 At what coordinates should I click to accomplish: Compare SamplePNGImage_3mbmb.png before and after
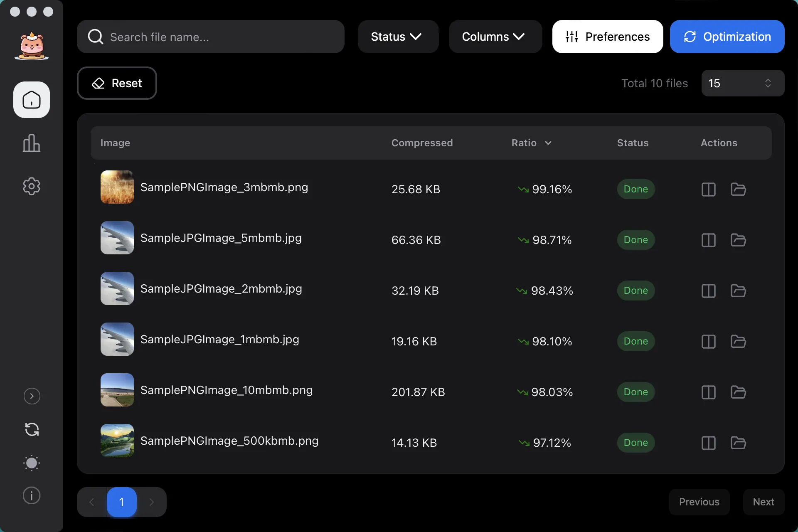tap(708, 190)
